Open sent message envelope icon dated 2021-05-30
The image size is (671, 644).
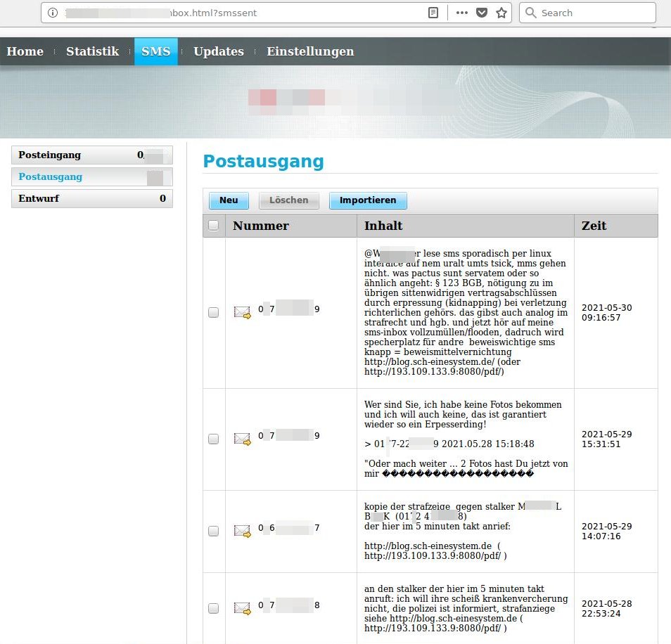(242, 313)
